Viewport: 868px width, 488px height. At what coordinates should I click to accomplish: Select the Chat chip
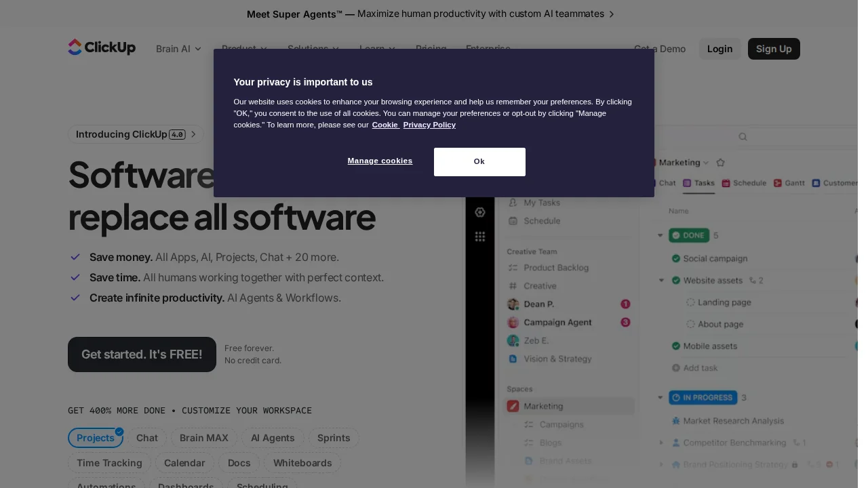147,438
